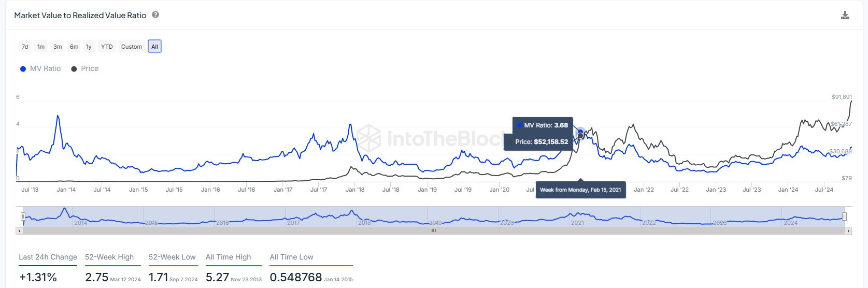Open the Custom date range option
The image size is (868, 288).
click(x=132, y=47)
